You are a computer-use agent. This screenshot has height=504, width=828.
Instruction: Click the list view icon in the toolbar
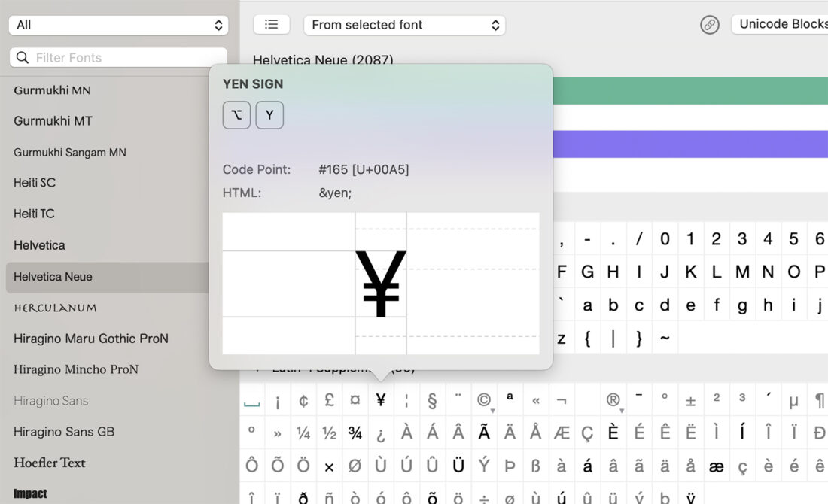[x=271, y=24]
